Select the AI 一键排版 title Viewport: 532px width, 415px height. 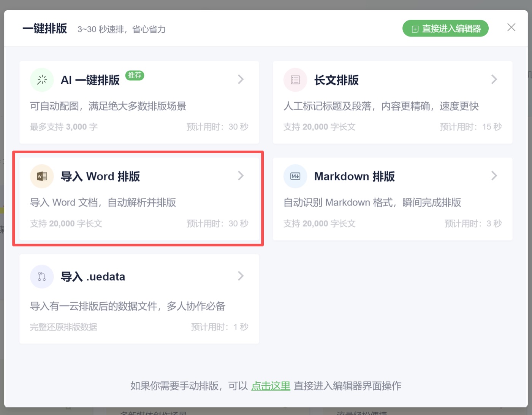pos(90,80)
